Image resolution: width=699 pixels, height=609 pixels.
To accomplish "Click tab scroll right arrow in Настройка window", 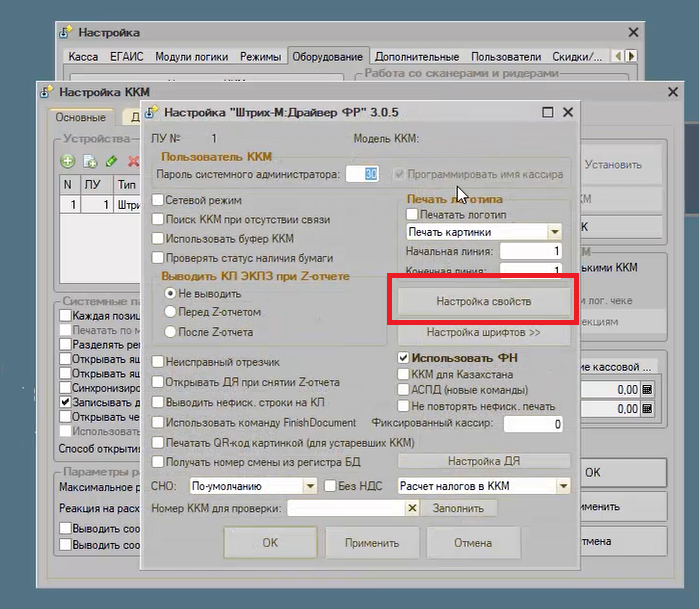I will click(x=631, y=56).
